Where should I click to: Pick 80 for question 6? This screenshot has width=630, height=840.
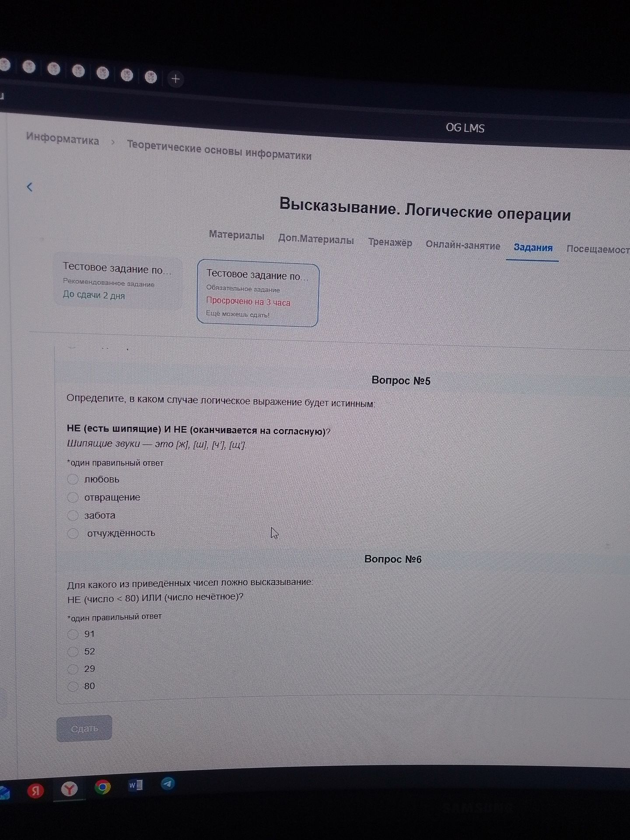73,686
